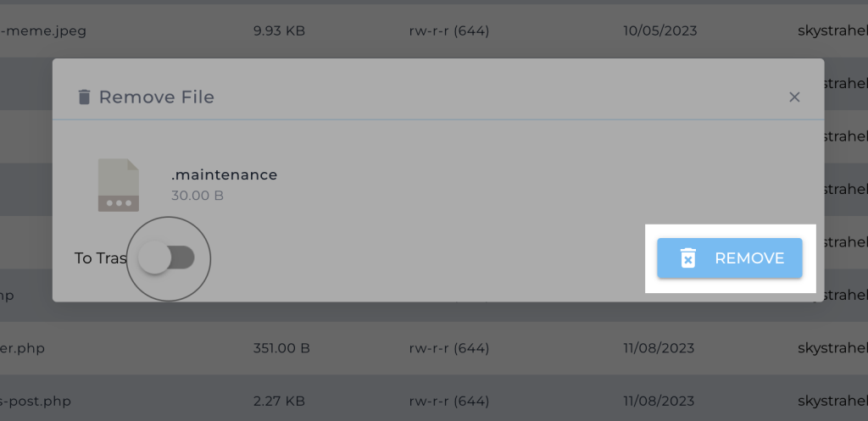Viewport: 868px width, 421px height.
Task: Click the trash icon inside the Remove button
Action: pyautogui.click(x=688, y=258)
